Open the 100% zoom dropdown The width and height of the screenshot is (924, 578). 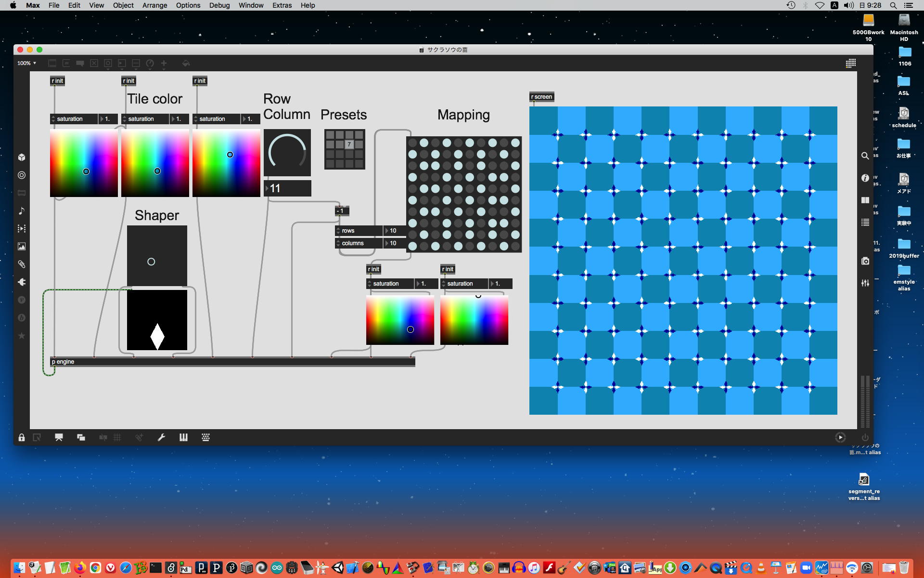click(27, 63)
